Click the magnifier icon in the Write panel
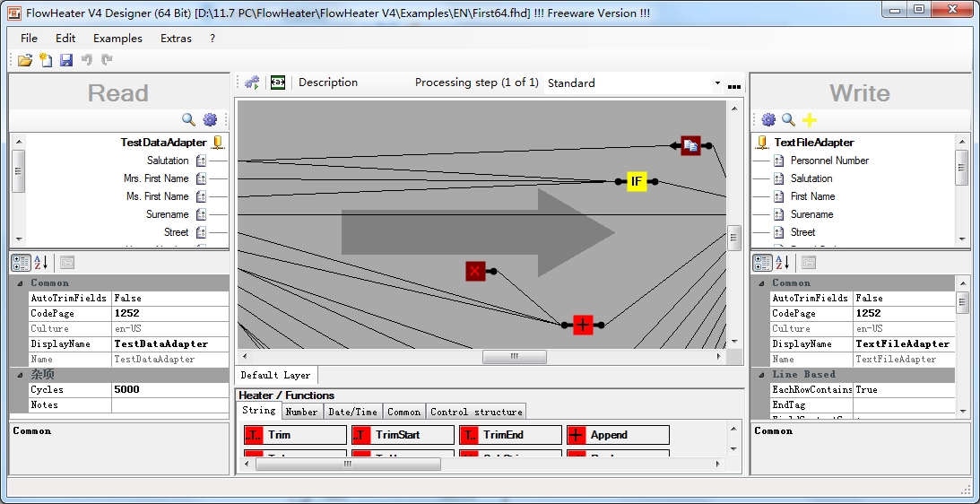 789,119
